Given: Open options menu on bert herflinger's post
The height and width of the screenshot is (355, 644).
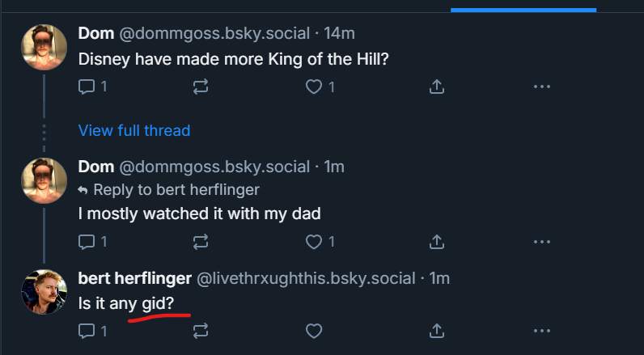Looking at the screenshot, I should [x=541, y=330].
